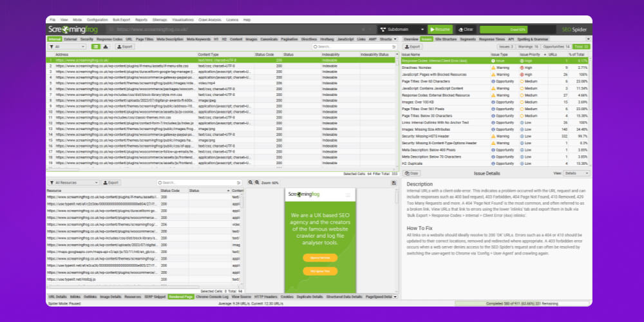The height and width of the screenshot is (322, 644).
Task: Switch to the Hreflang tab
Action: (x=327, y=39)
